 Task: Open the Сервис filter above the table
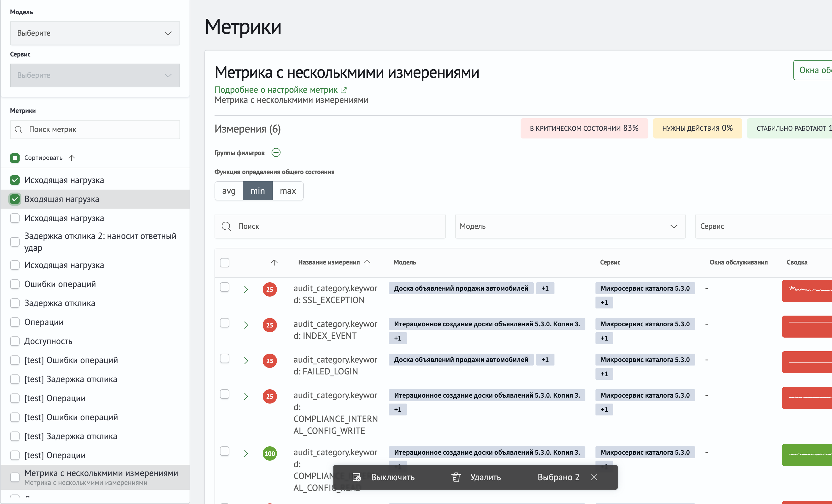(x=764, y=226)
